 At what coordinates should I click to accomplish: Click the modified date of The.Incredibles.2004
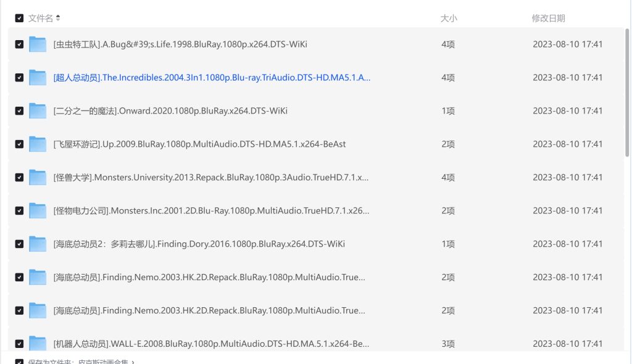point(568,77)
